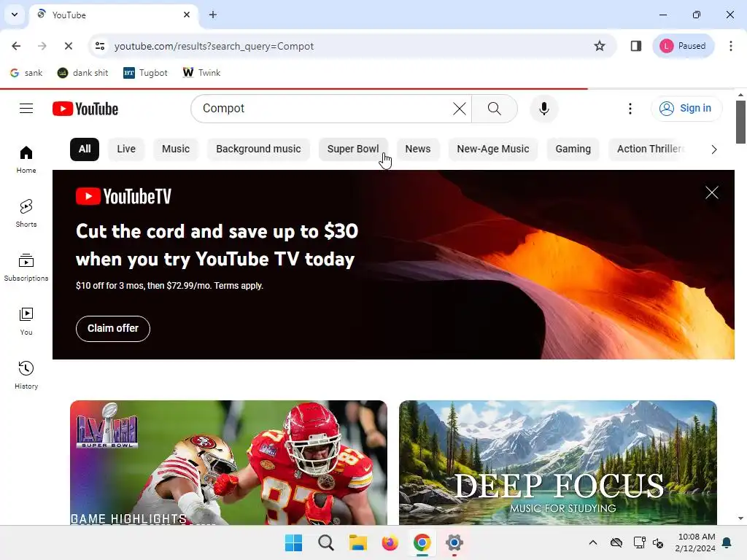
Task: Open the You library section
Action: [x=26, y=321]
